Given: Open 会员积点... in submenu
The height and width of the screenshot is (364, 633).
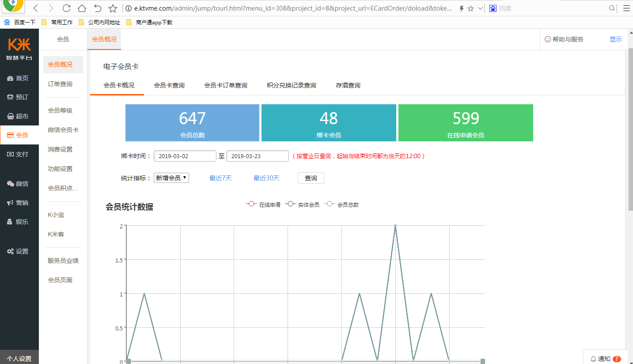Looking at the screenshot, I should pos(63,188).
